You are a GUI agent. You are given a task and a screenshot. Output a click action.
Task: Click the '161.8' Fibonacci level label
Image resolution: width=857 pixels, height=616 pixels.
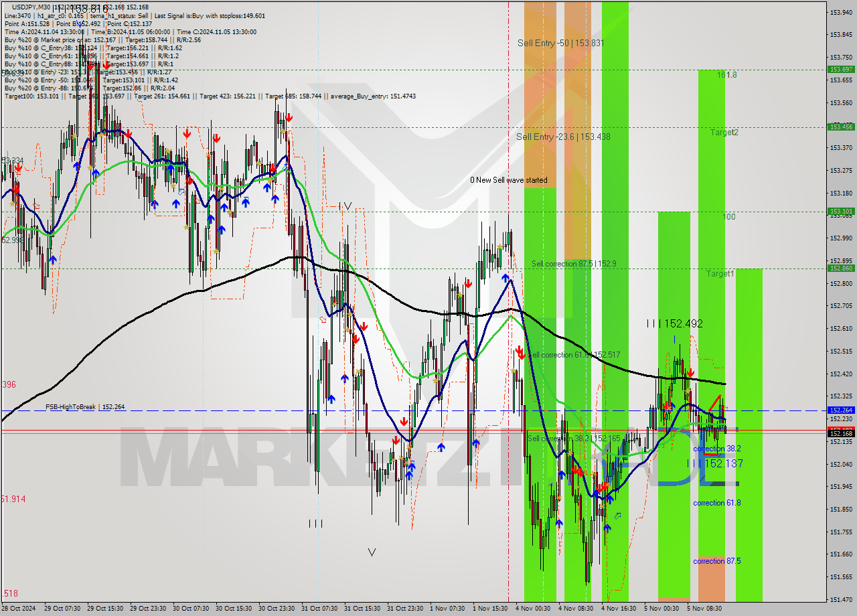click(727, 75)
